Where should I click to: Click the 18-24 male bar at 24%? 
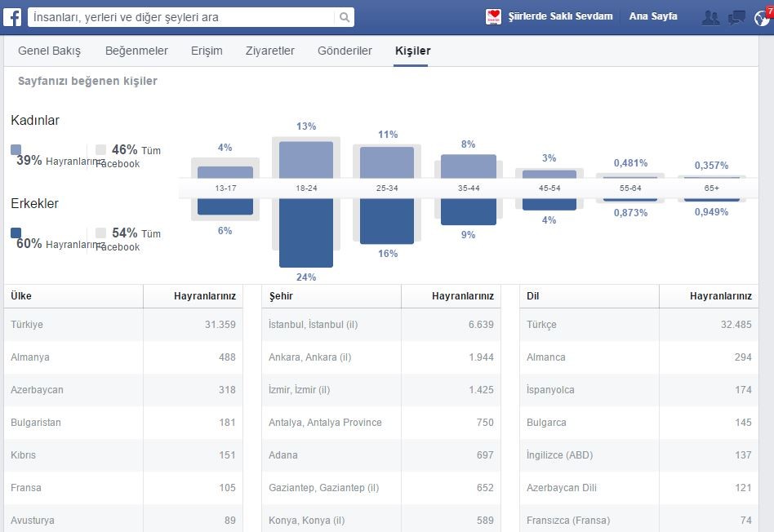(306, 233)
